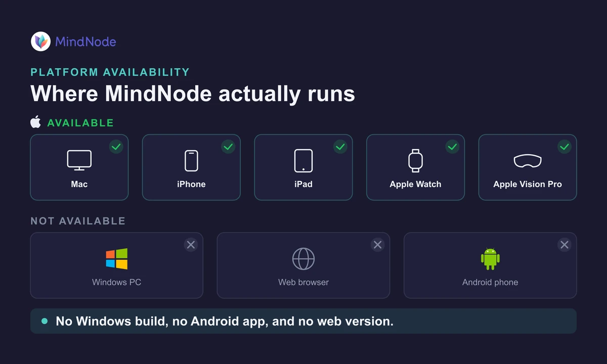Click the 'Mac' label
This screenshot has height=364, width=607.
[x=79, y=184]
